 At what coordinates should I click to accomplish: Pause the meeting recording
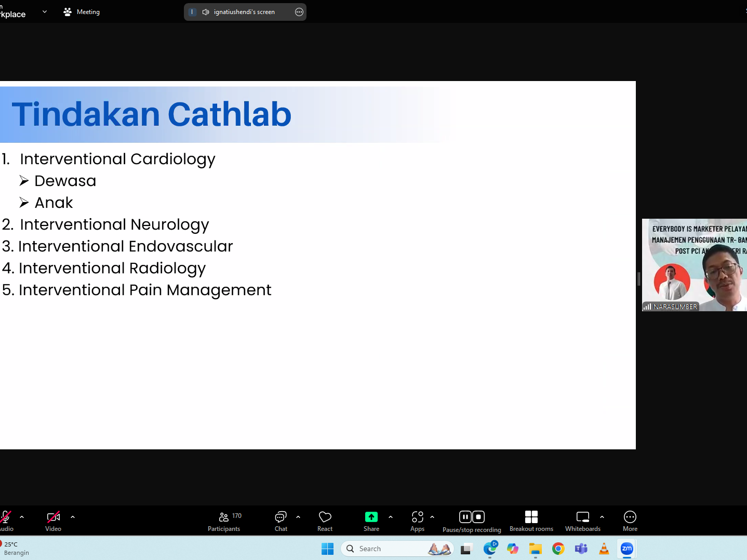pos(465,517)
